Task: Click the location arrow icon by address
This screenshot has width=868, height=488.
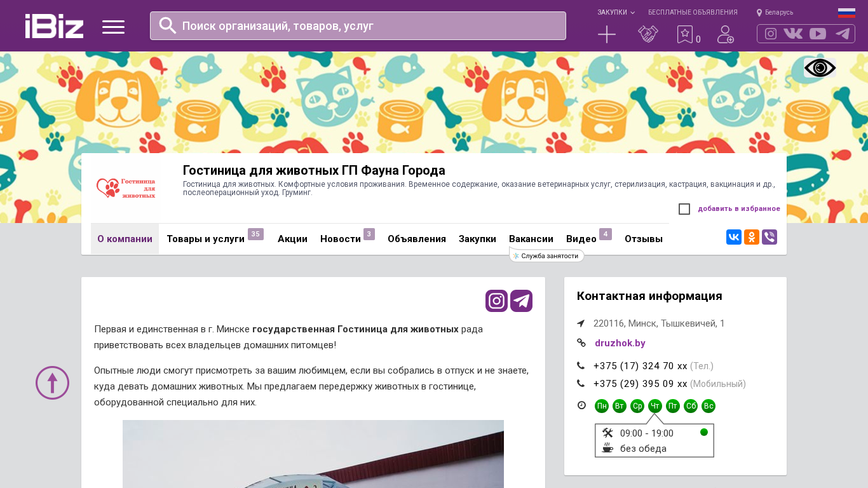Action: tap(581, 323)
